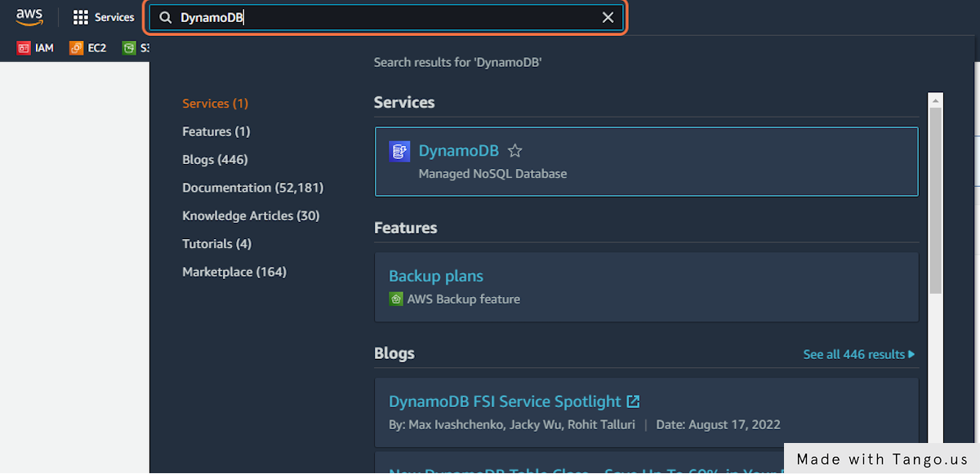Filter results by Knowledge Articles (30)
The width and height of the screenshot is (980, 474).
pos(251,216)
